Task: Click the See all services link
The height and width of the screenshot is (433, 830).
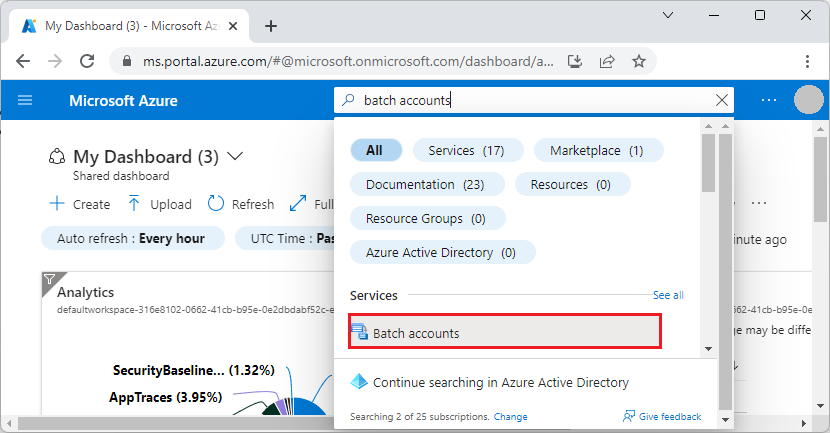Action: 668,296
